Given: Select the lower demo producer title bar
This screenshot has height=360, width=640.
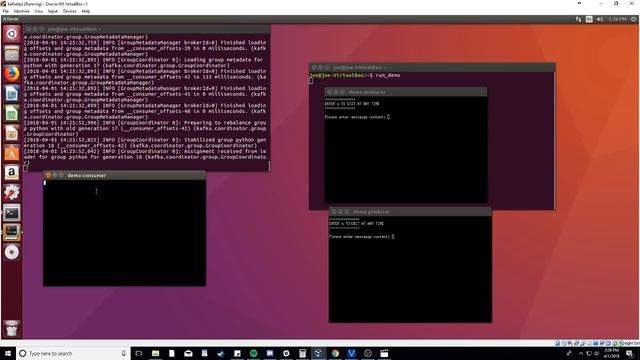Looking at the screenshot, I should coord(410,212).
